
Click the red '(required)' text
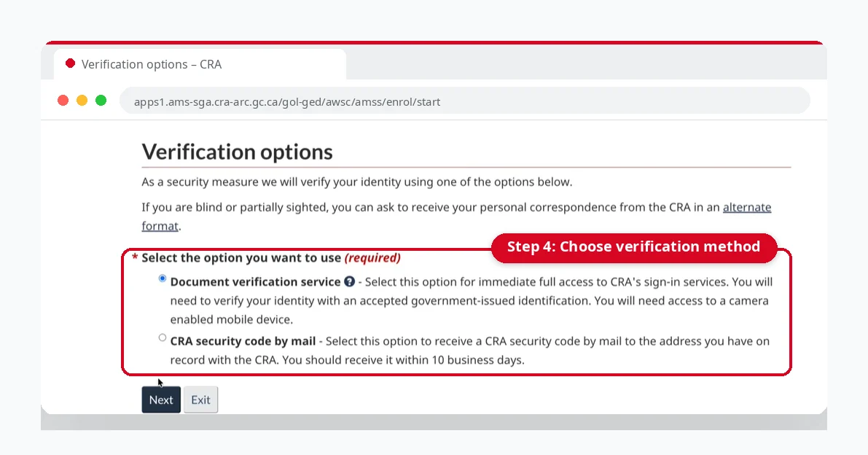click(372, 258)
